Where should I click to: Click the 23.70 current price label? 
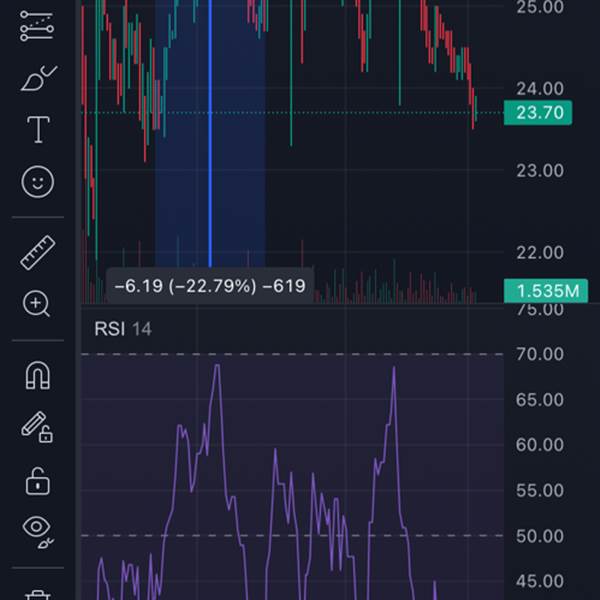538,113
